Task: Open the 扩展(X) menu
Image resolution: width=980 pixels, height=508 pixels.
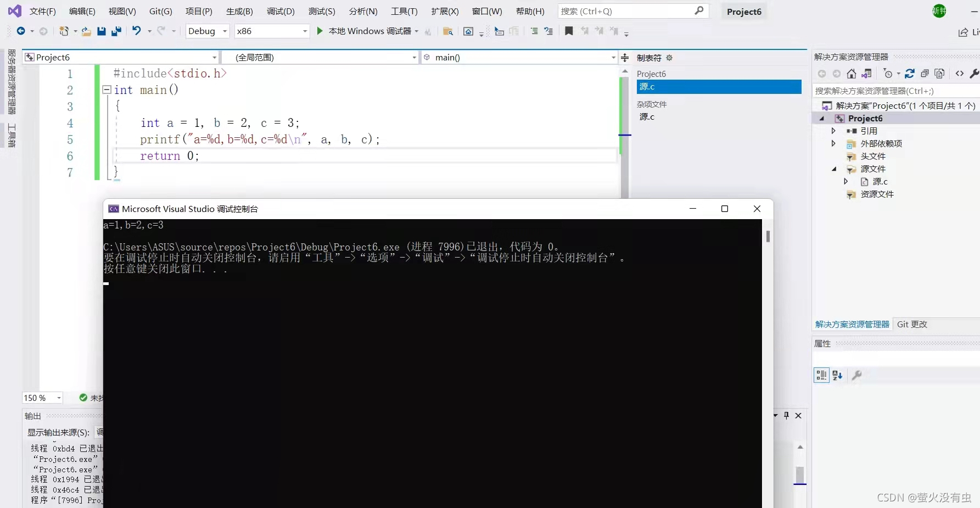Action: click(x=445, y=12)
